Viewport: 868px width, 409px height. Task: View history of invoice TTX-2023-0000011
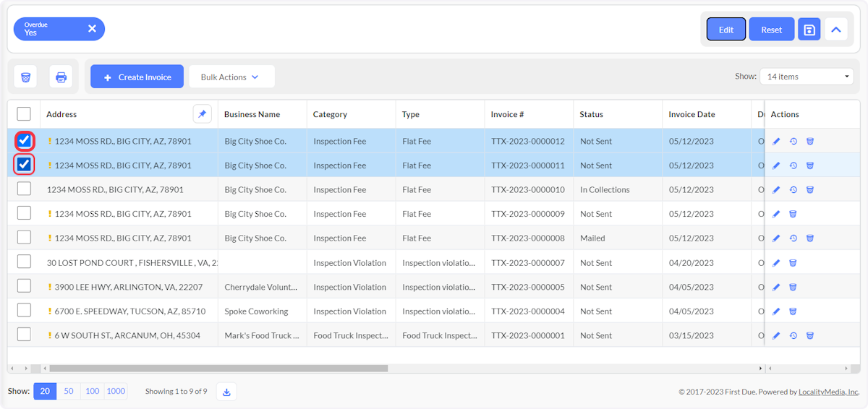coord(793,165)
